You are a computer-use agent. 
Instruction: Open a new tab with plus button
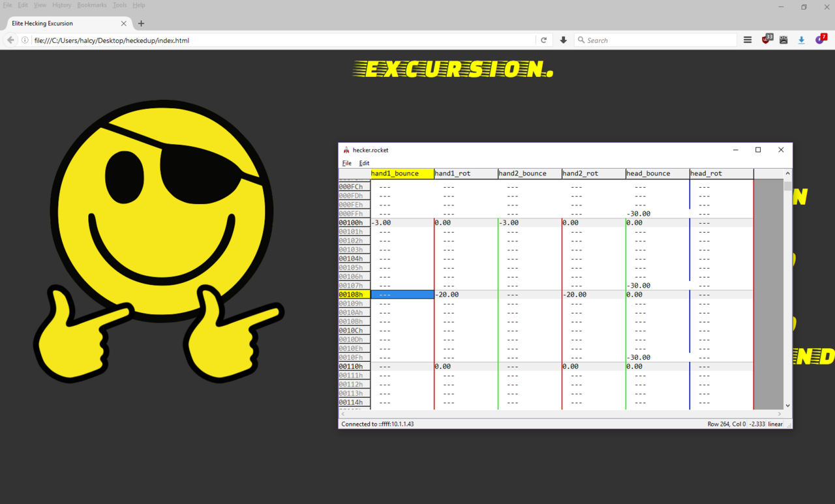click(x=141, y=23)
